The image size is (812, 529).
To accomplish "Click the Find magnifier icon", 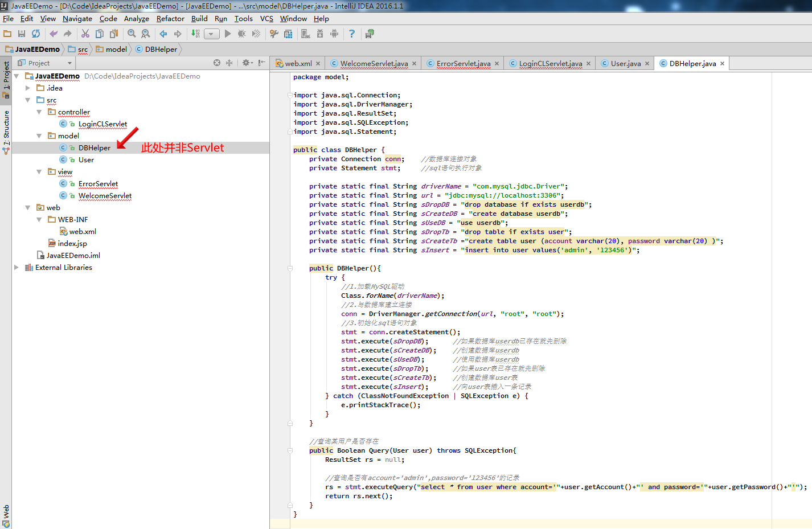I will (x=132, y=34).
